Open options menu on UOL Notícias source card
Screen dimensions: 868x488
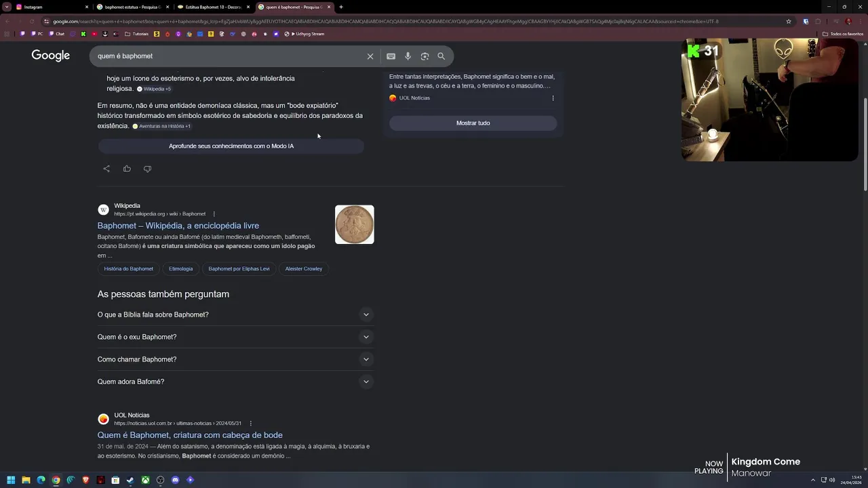[553, 98]
